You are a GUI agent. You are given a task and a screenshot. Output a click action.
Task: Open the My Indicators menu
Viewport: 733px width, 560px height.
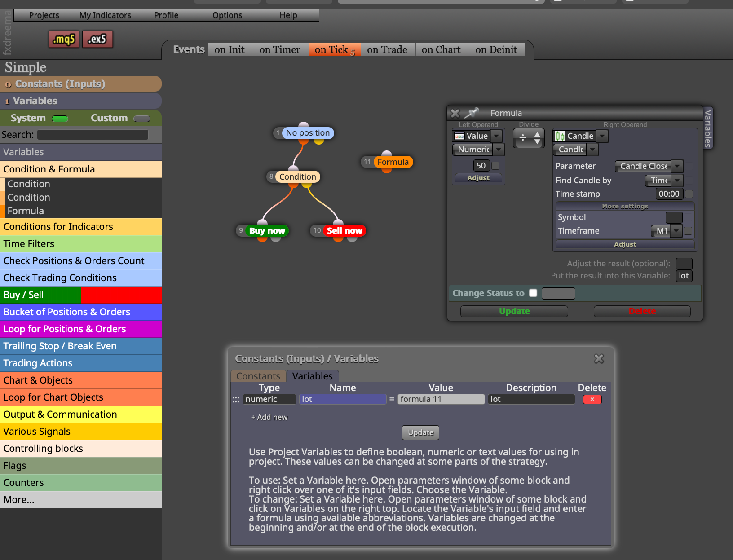click(x=105, y=15)
